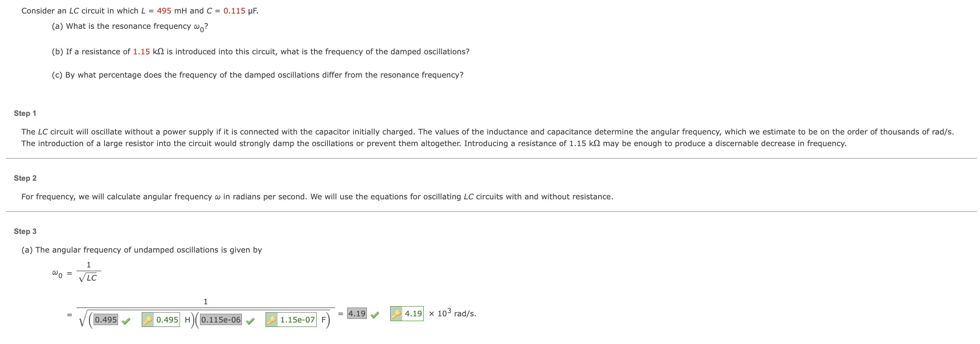Select the gray 0.495 inductance input box

pyautogui.click(x=106, y=320)
